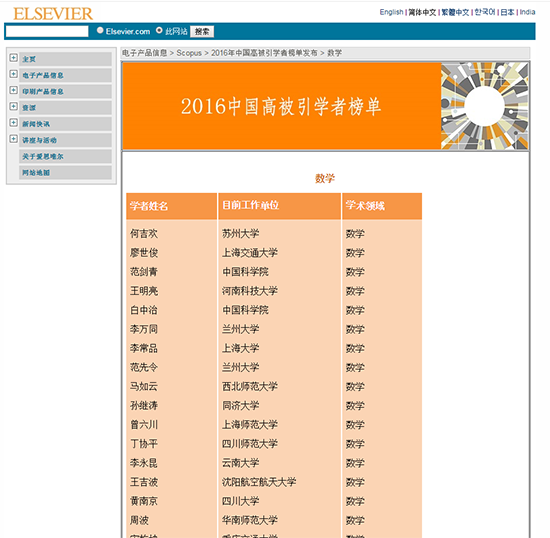Click the name 马如云
This screenshot has height=538, width=550.
(x=144, y=386)
